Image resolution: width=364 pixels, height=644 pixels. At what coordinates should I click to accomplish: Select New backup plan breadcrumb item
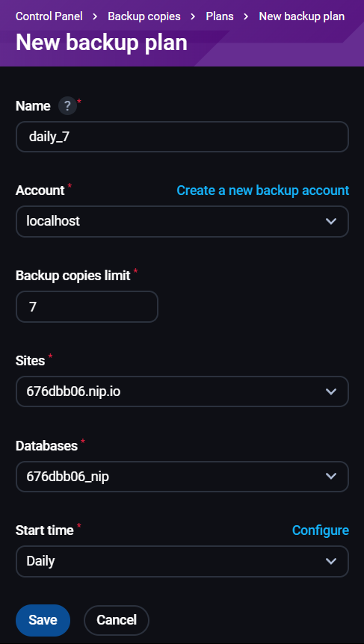coord(301,16)
